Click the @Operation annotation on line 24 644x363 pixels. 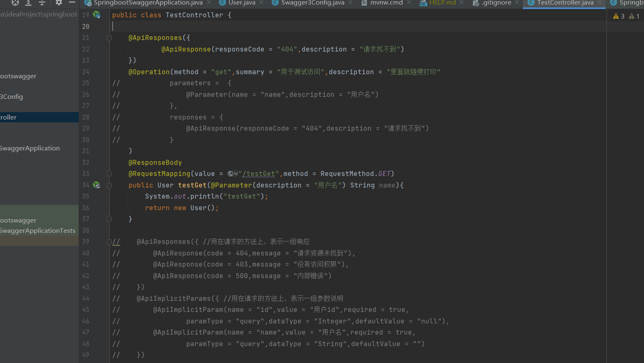[149, 72]
